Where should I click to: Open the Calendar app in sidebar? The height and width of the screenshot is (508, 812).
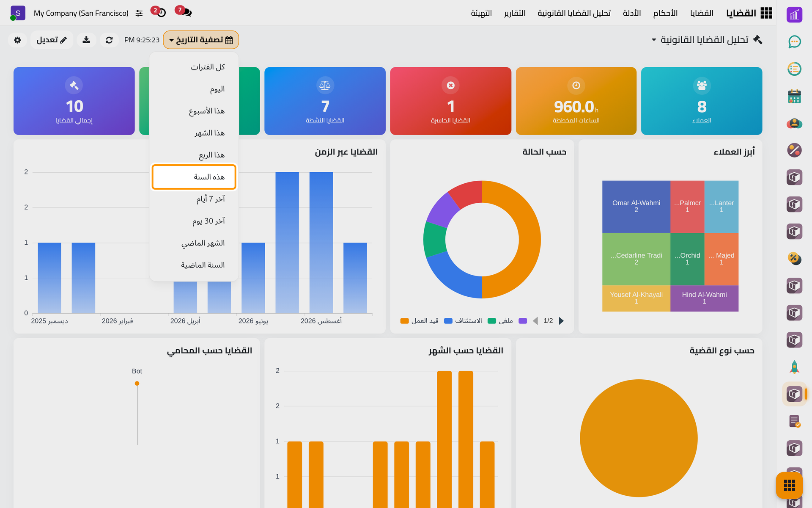click(794, 96)
